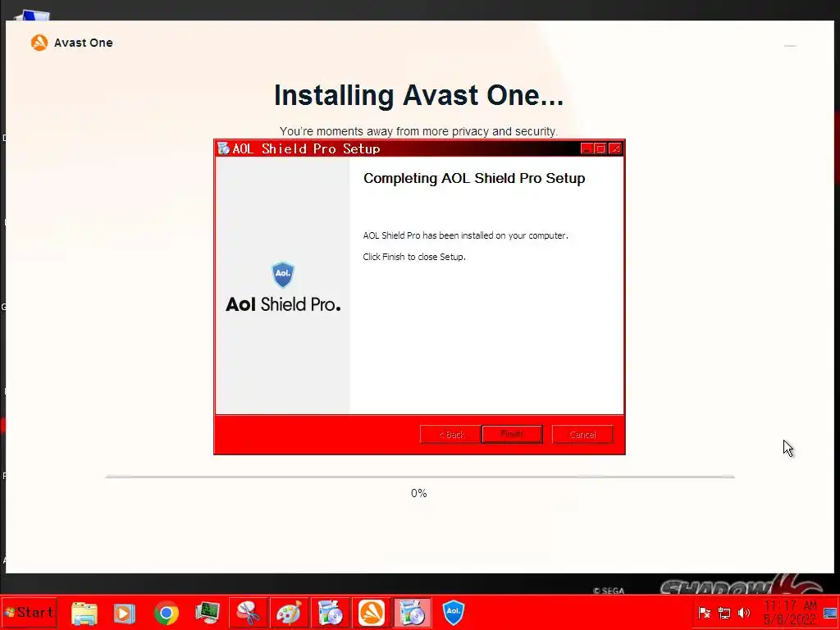Switch to first installer taskbar icon
This screenshot has width=840, height=630.
click(330, 612)
